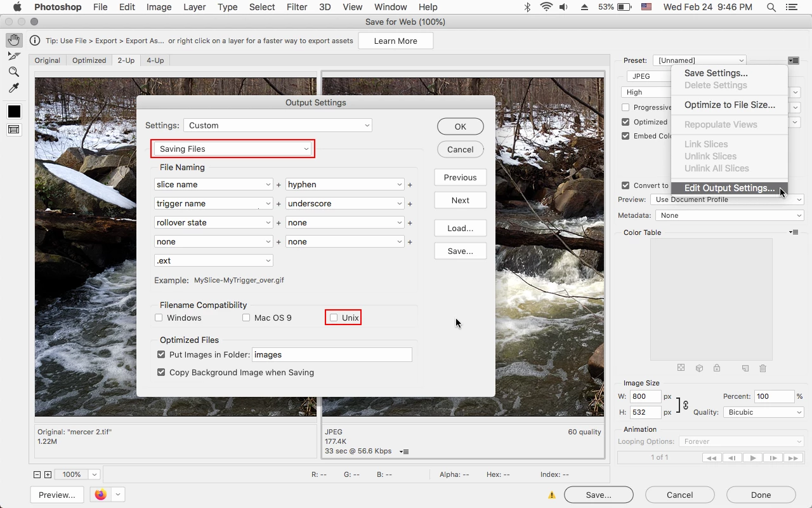Viewport: 812px width, 508px height.
Task: Open the Preview Use Document Profile dropdown
Action: click(x=728, y=199)
